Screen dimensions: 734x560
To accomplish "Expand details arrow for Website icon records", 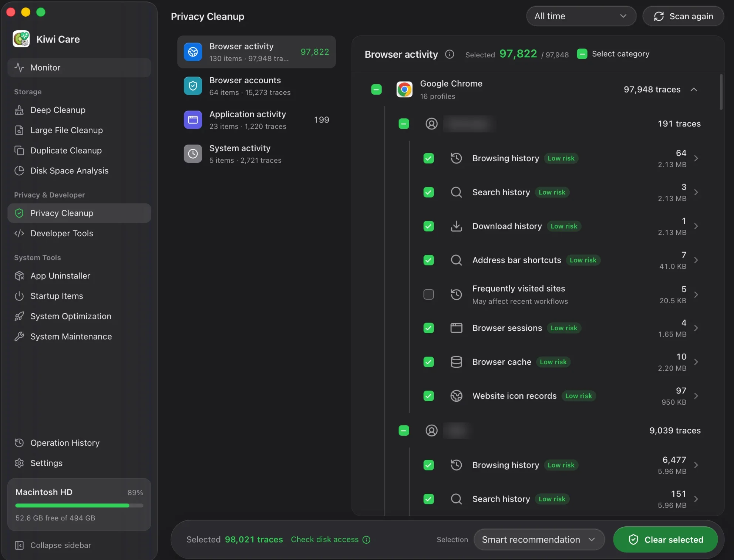I will pos(696,396).
